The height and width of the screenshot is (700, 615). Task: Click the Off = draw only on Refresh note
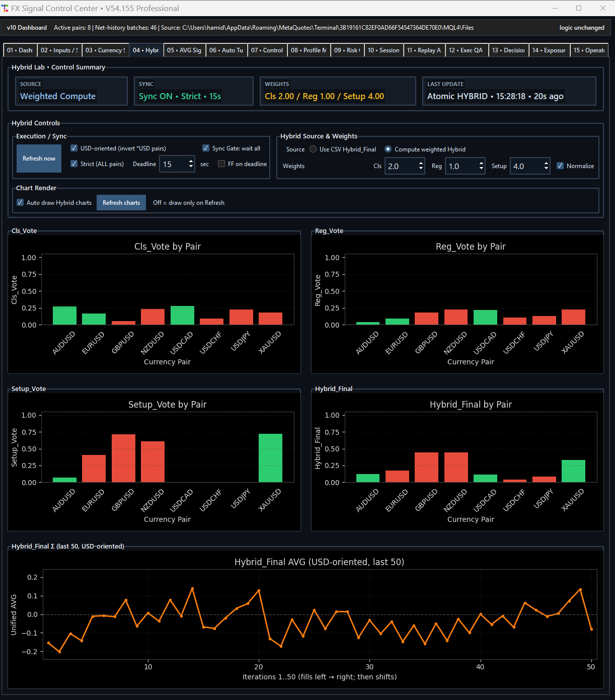[189, 202]
